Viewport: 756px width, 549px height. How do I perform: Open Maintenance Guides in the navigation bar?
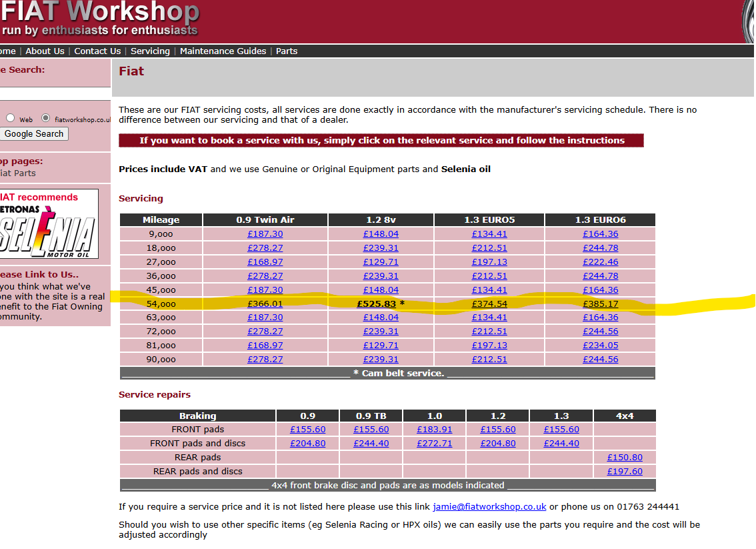[223, 51]
